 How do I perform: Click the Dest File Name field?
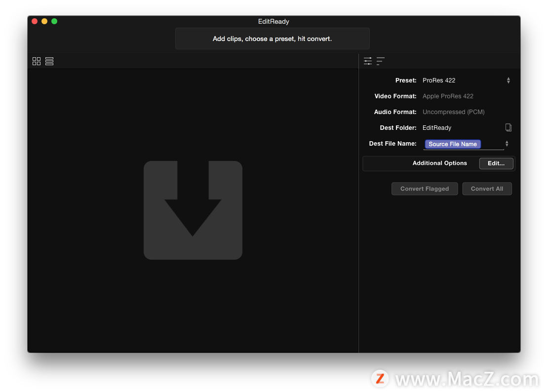pyautogui.click(x=464, y=144)
